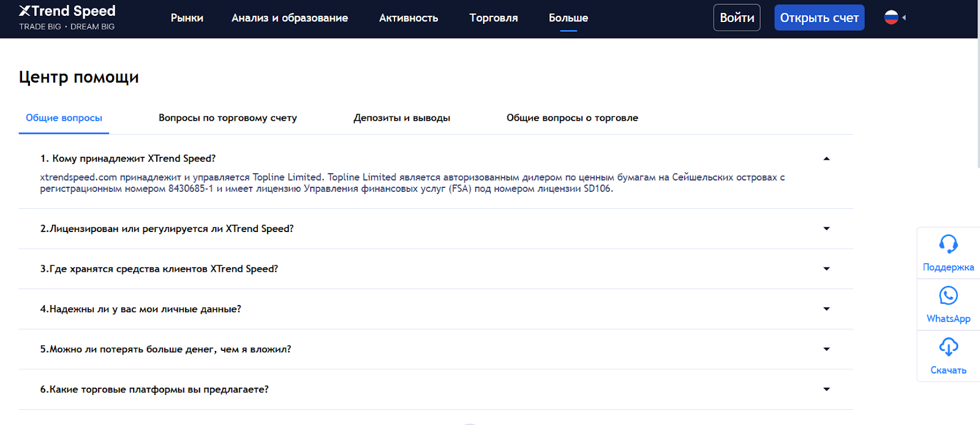Click the cloud download icon

coord(948,347)
